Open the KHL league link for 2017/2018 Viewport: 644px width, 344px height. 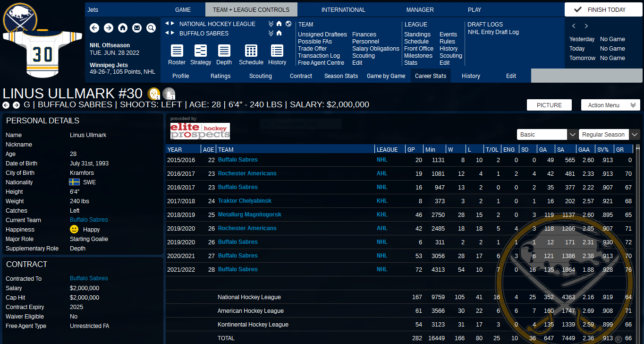point(382,201)
